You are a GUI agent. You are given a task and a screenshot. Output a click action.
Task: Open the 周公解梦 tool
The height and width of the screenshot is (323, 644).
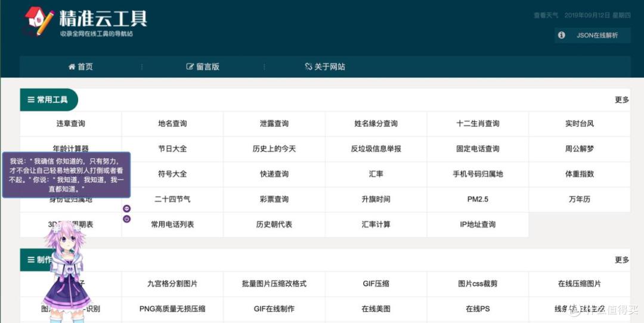[x=580, y=149]
